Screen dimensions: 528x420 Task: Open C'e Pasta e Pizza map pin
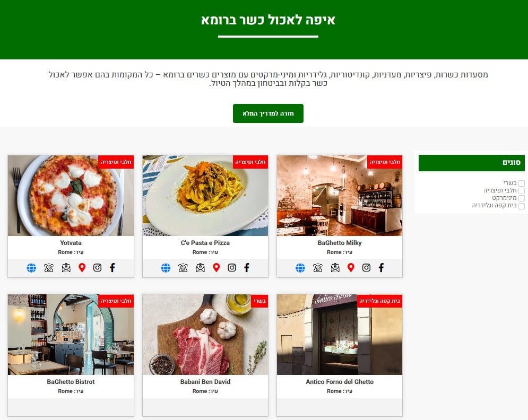coord(217,268)
